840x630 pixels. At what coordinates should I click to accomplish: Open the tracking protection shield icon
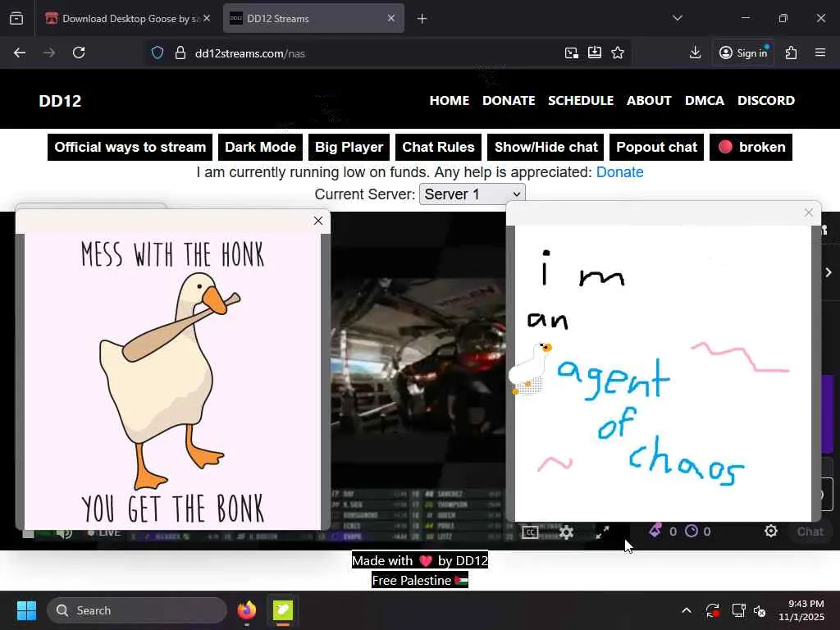click(x=157, y=53)
